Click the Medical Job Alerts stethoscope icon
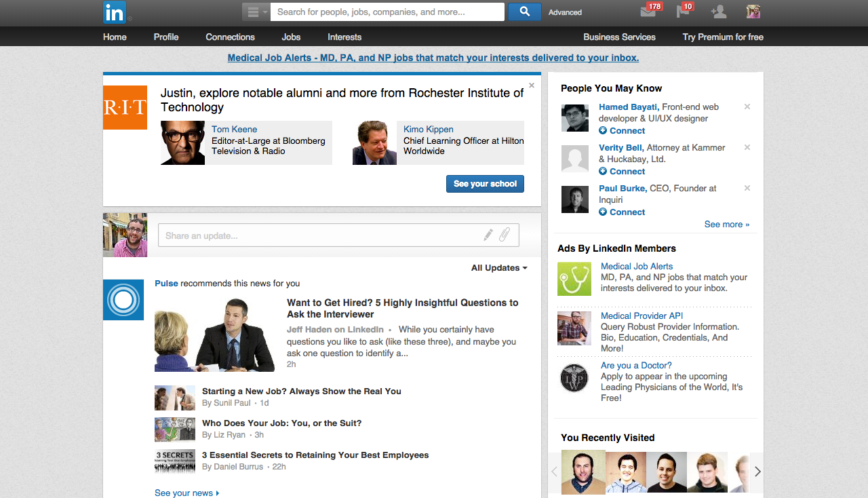This screenshot has width=868, height=498. pos(574,279)
